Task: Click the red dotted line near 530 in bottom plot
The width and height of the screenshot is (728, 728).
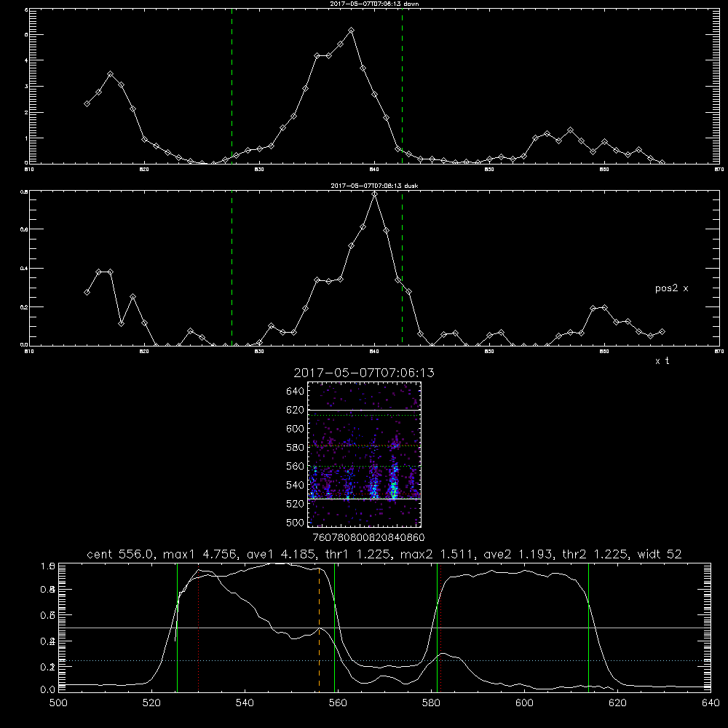Action: point(199,629)
